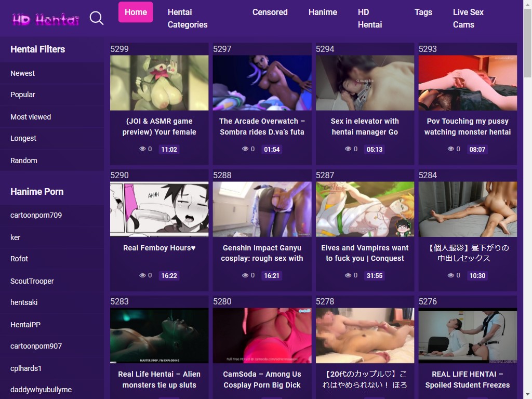Click the site logo in the header
The image size is (532, 399).
pyautogui.click(x=46, y=20)
